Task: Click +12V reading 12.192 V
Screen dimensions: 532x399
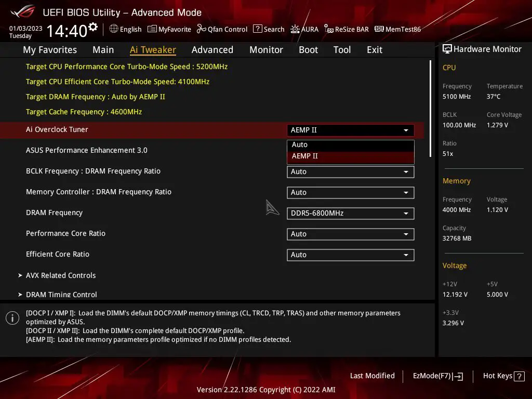Action: click(x=455, y=295)
